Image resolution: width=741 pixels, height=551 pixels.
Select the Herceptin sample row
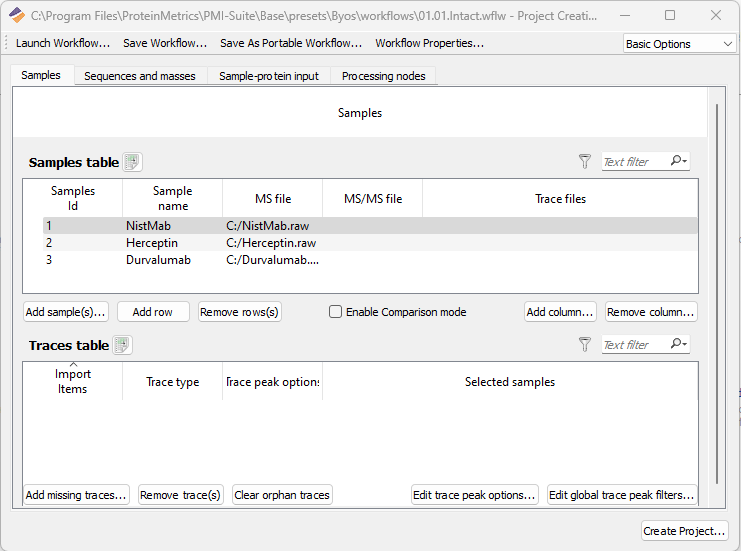pos(149,243)
